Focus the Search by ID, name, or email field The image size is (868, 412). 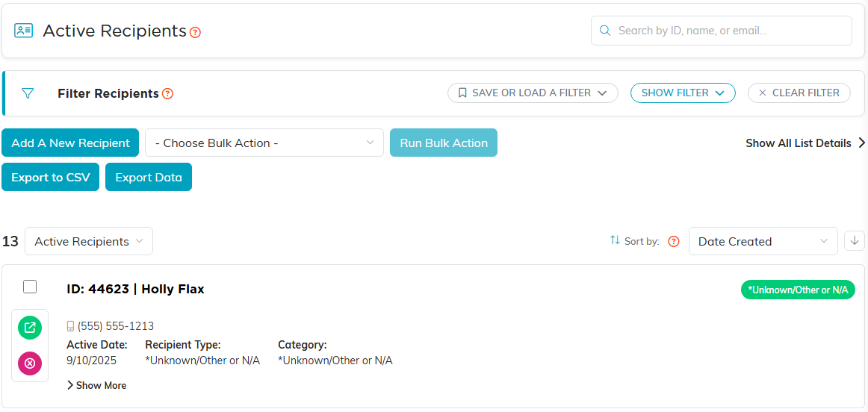coord(722,31)
